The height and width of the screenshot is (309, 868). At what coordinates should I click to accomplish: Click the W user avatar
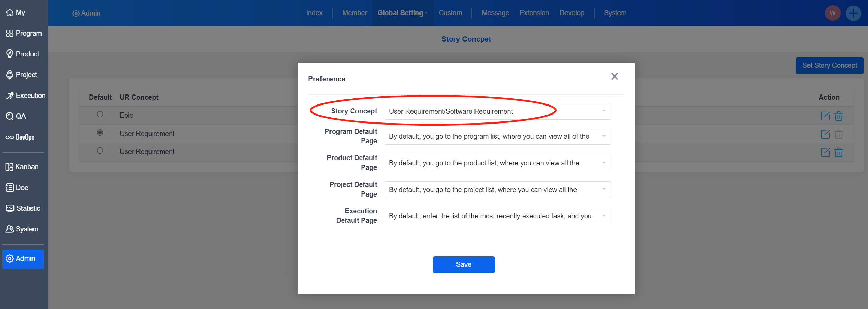(832, 13)
